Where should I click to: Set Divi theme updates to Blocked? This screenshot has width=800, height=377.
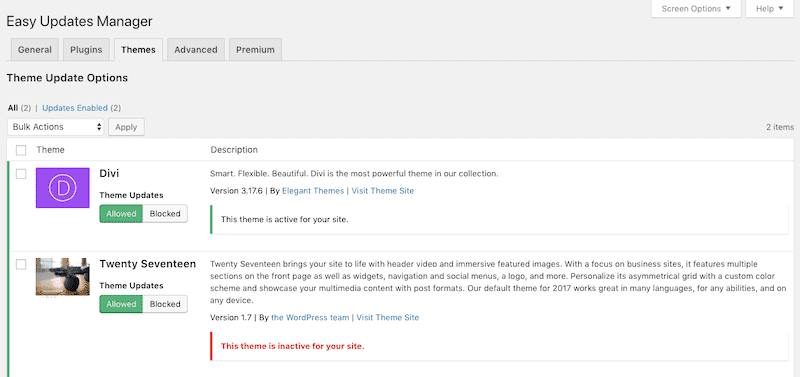coord(165,214)
